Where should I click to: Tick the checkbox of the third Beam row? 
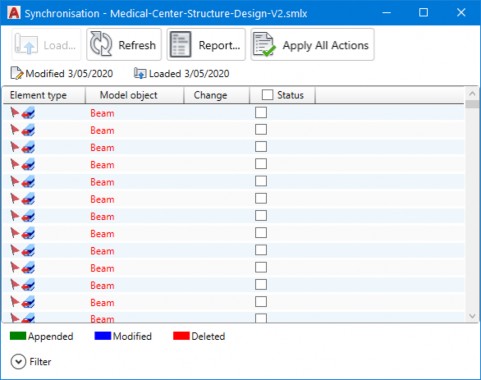pos(261,147)
